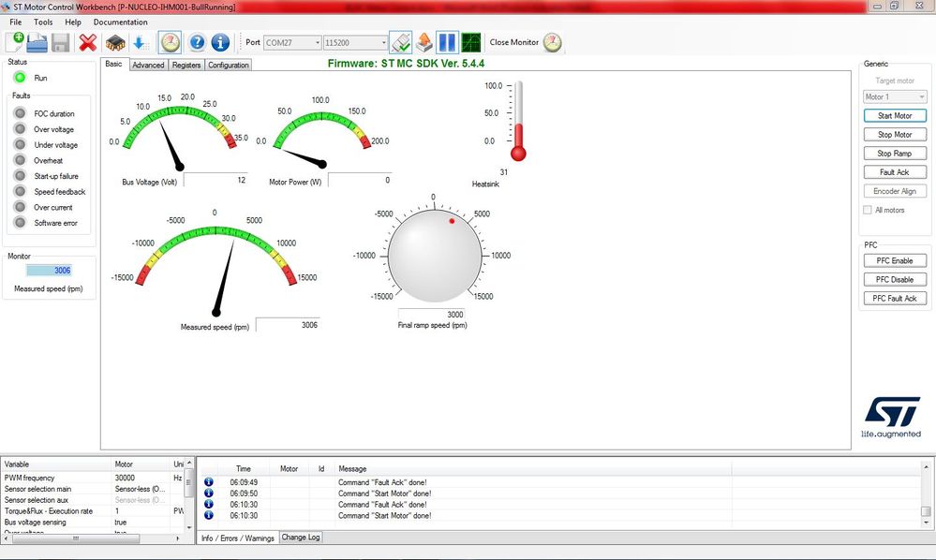
Task: Open the File menu
Action: (16, 22)
